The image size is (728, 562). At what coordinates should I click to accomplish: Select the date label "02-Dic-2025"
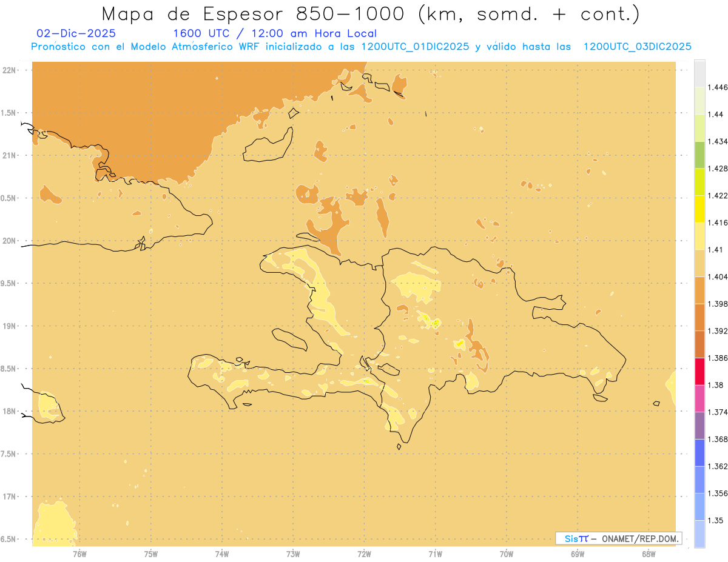76,34
